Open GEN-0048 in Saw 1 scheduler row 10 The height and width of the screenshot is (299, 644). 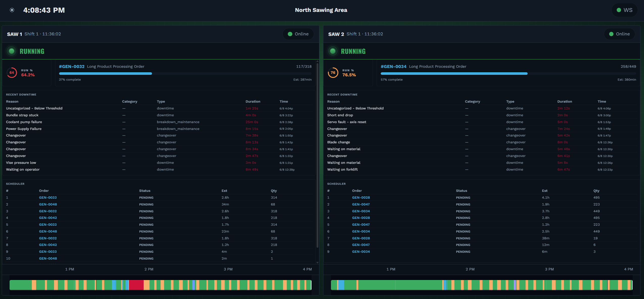pyautogui.click(x=48, y=259)
